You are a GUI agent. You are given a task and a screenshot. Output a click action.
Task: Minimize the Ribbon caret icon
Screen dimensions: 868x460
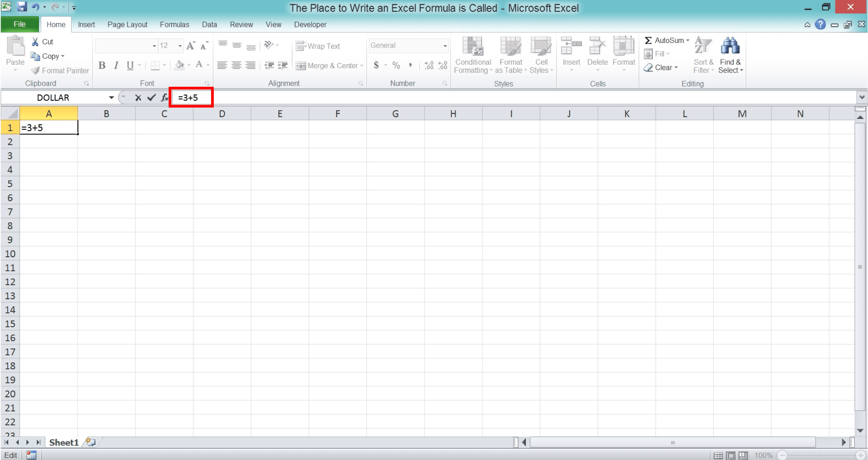pos(807,25)
